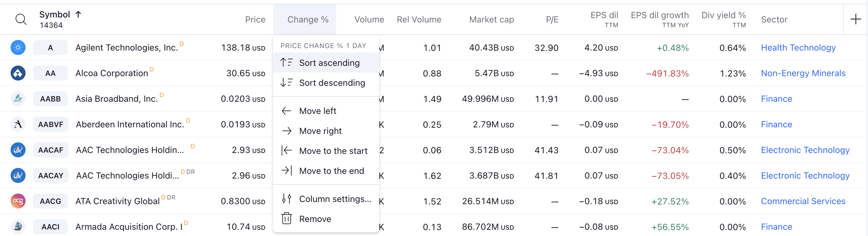Click the A ticker symbol badge
The image size is (868, 236).
tap(50, 47)
